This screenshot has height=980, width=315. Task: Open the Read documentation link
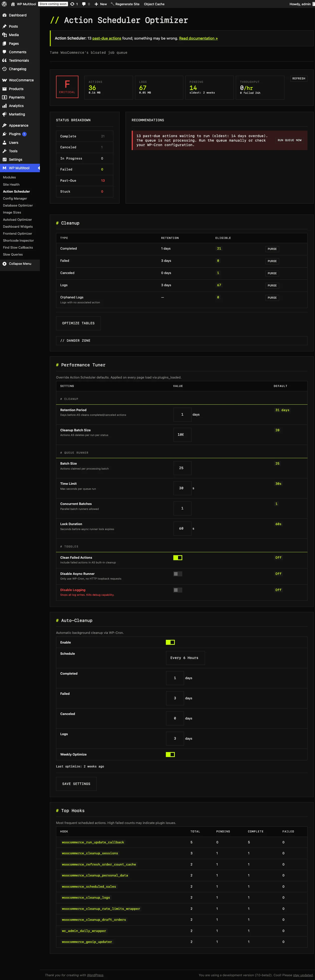[198, 38]
